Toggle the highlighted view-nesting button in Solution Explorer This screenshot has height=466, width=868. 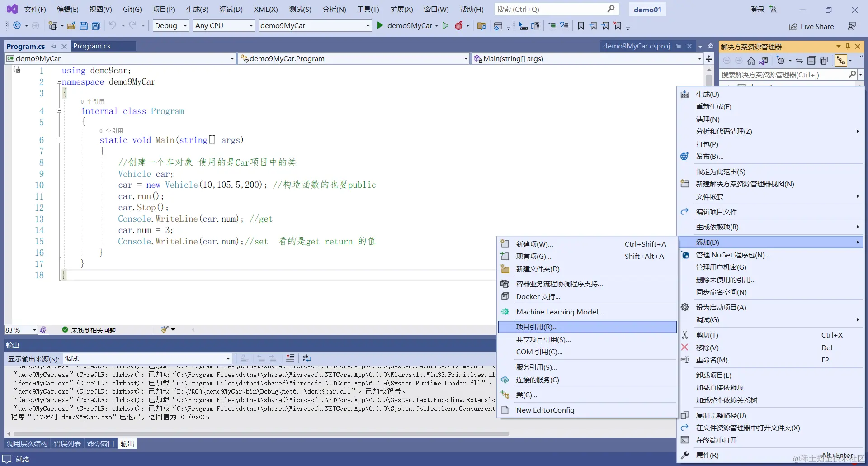click(x=841, y=61)
